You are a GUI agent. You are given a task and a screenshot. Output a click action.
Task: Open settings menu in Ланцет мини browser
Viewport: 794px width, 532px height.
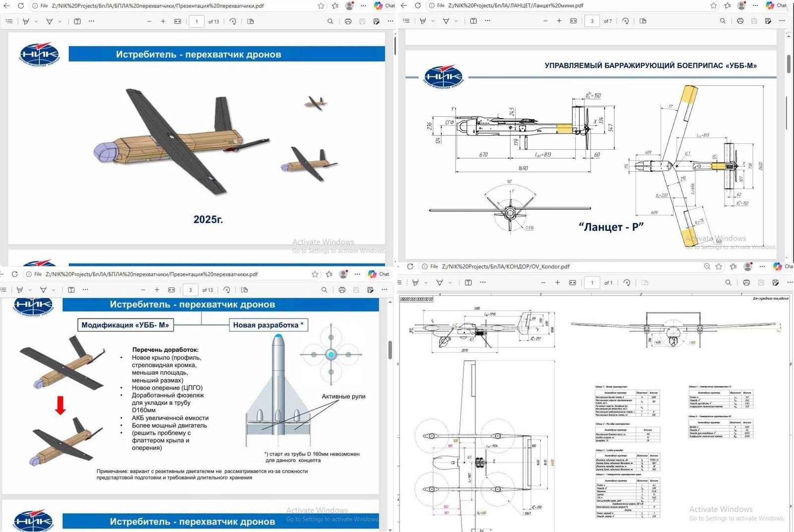755,5
